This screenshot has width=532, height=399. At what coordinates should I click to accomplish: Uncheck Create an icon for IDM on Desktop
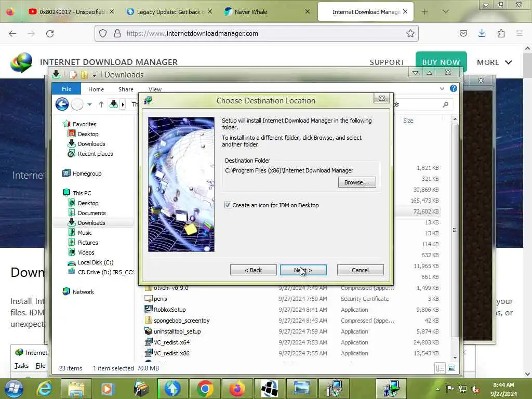228,205
